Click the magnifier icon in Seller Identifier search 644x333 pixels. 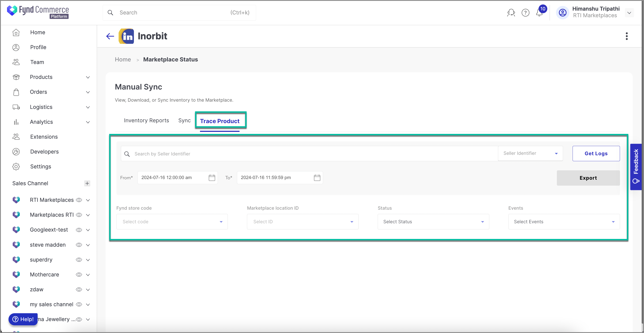[x=127, y=154]
